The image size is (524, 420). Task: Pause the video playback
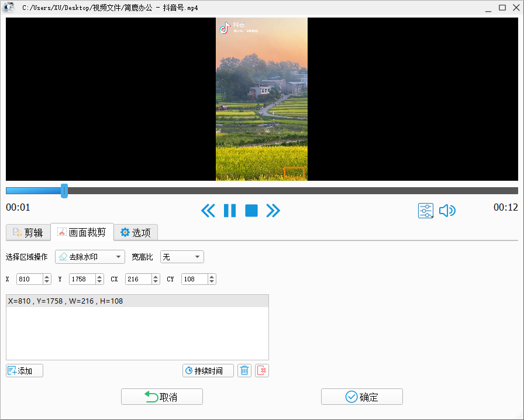pyautogui.click(x=230, y=211)
